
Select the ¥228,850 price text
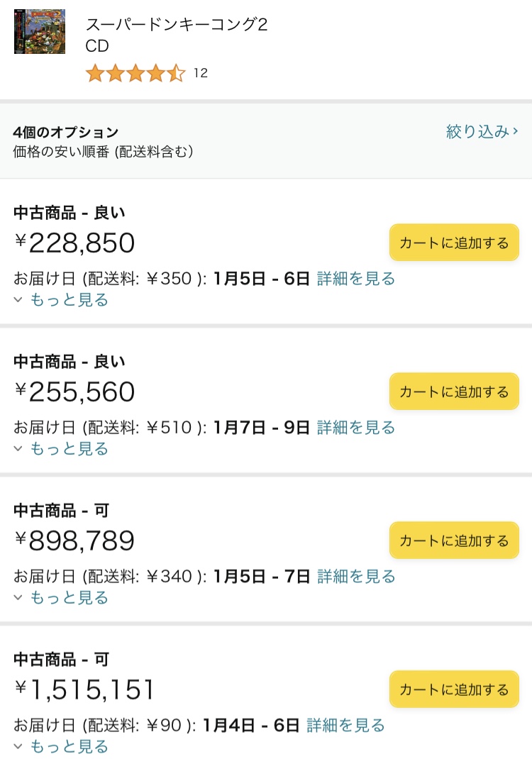[x=74, y=243]
